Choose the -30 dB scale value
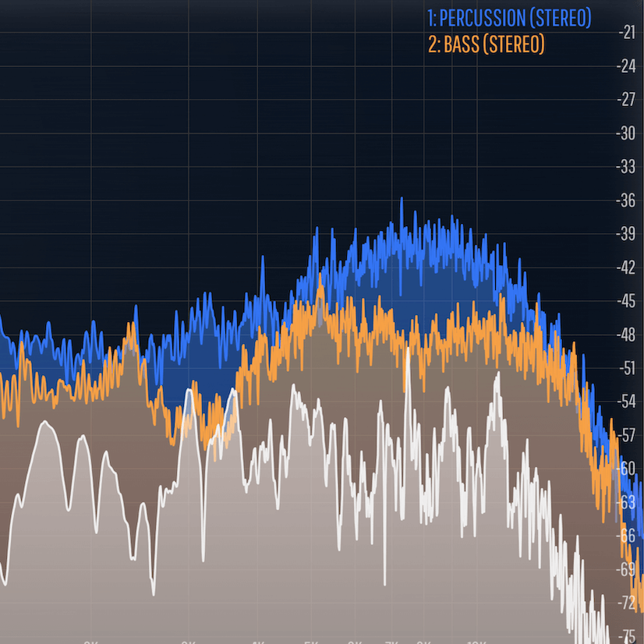Viewport: 644px width, 644px height. [626, 133]
